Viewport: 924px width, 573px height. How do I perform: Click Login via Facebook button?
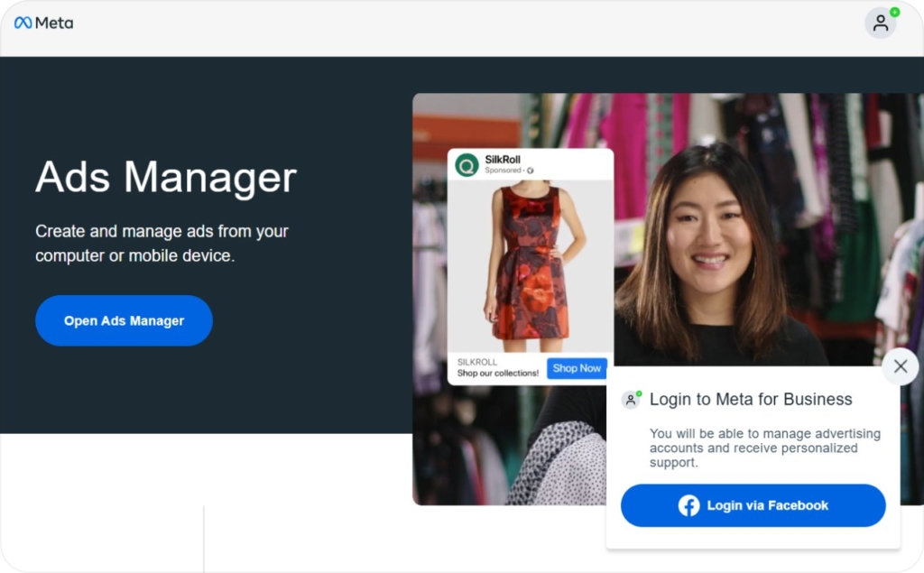tap(753, 505)
